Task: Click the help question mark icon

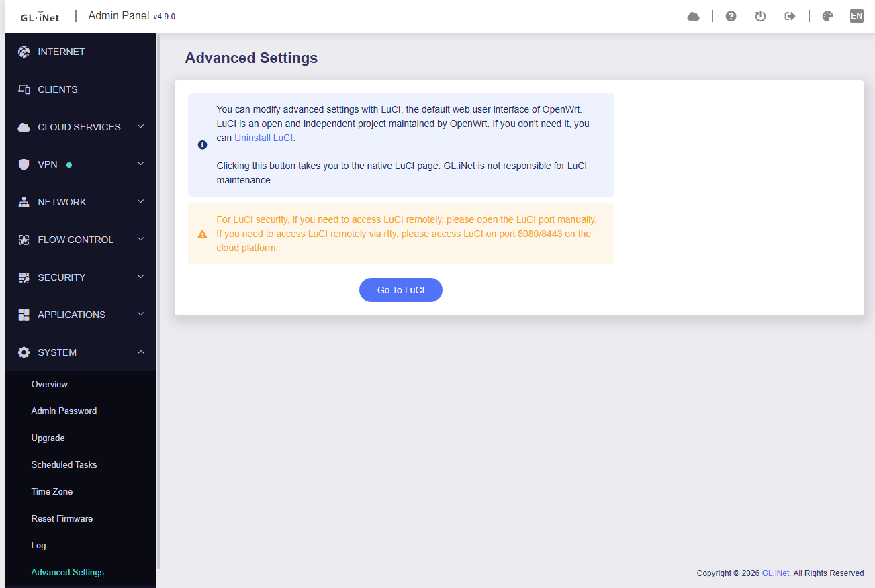Action: [731, 16]
